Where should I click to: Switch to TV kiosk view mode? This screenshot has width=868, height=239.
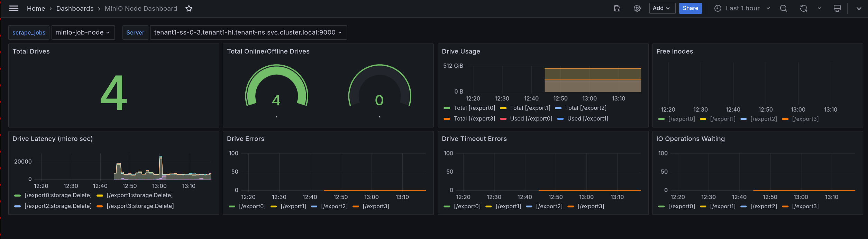tap(837, 8)
